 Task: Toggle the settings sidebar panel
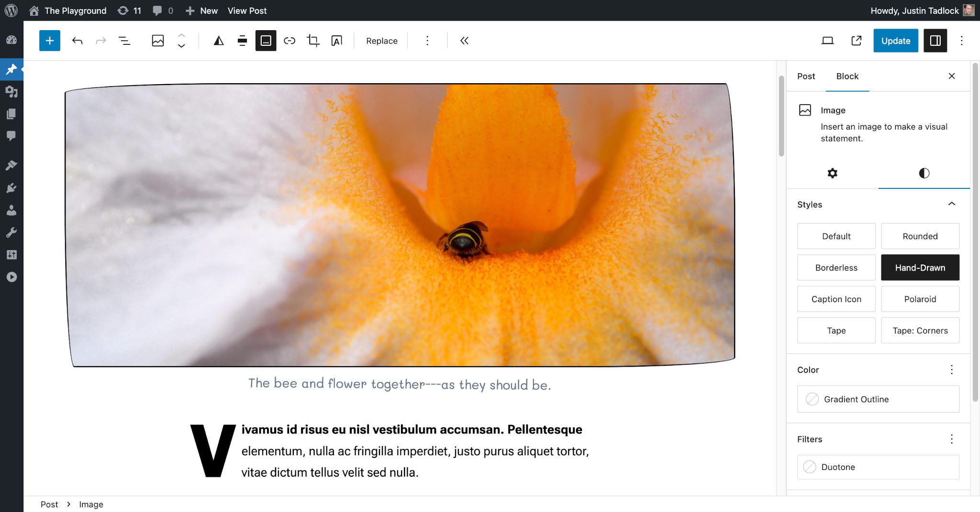click(x=935, y=41)
